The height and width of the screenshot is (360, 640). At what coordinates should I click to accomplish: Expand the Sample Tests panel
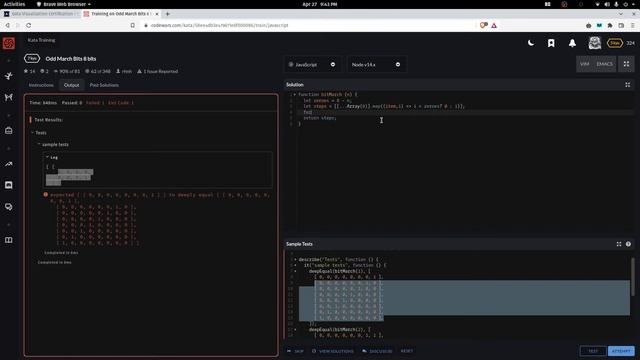pos(619,244)
